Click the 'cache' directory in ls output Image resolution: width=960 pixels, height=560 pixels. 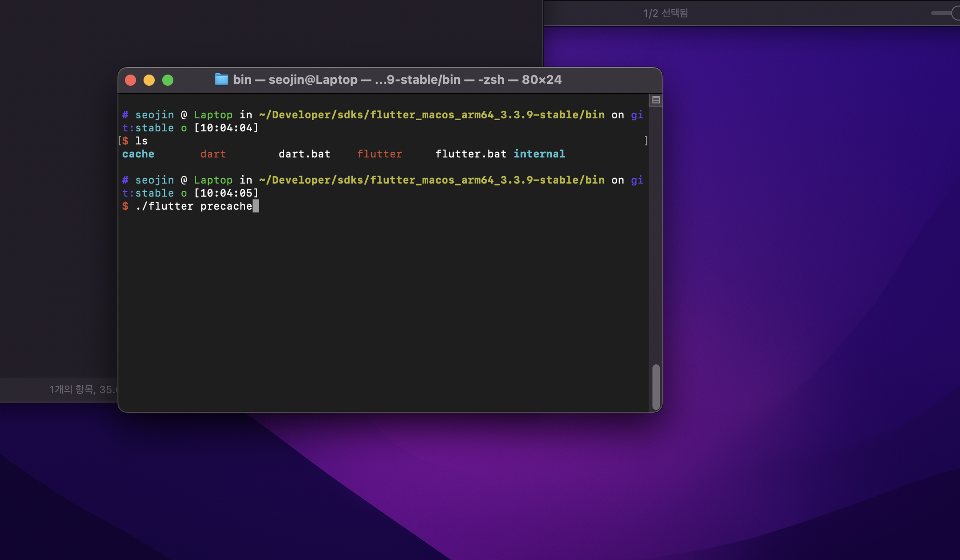point(138,154)
